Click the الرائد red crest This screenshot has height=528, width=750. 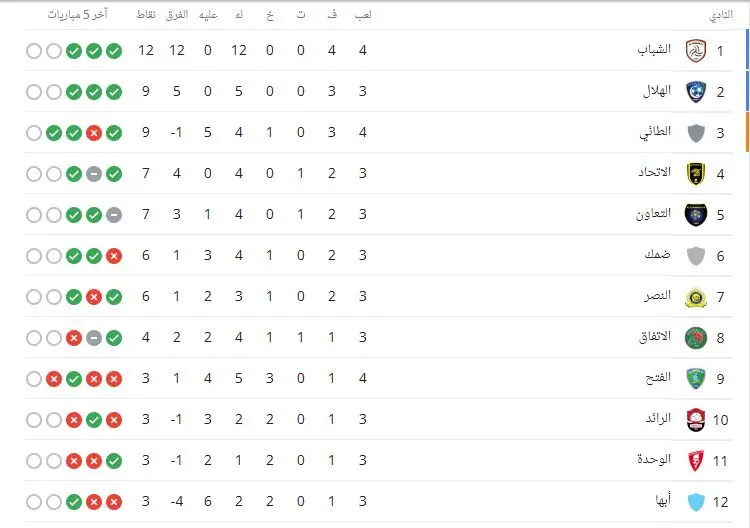click(x=696, y=420)
